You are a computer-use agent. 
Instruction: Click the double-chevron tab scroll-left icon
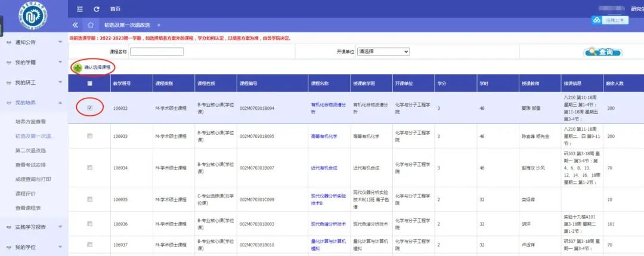point(75,25)
